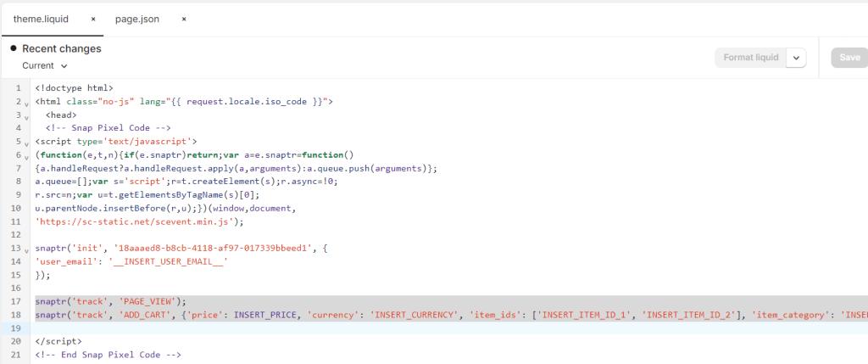Open the Current version dropdown

tap(45, 65)
